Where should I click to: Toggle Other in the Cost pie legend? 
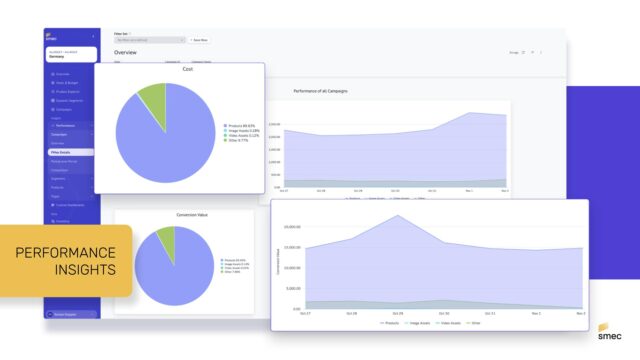pyautogui.click(x=236, y=140)
